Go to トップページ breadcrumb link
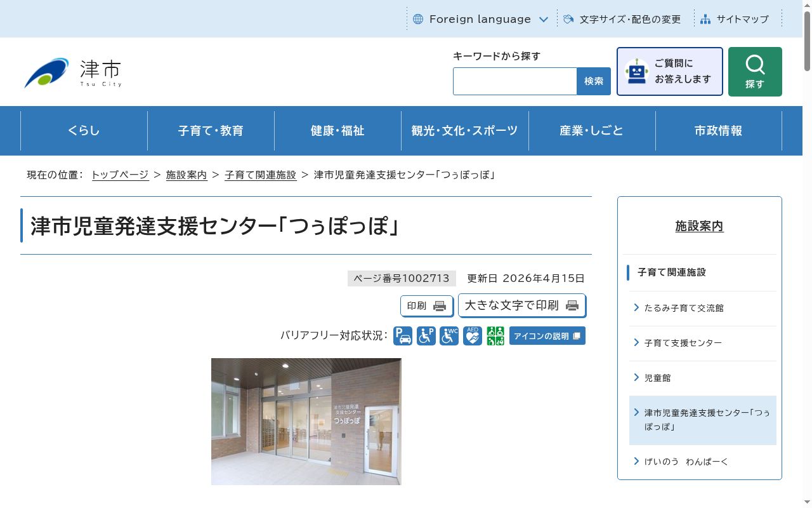Screen dimensions: 812x508 tap(120, 175)
